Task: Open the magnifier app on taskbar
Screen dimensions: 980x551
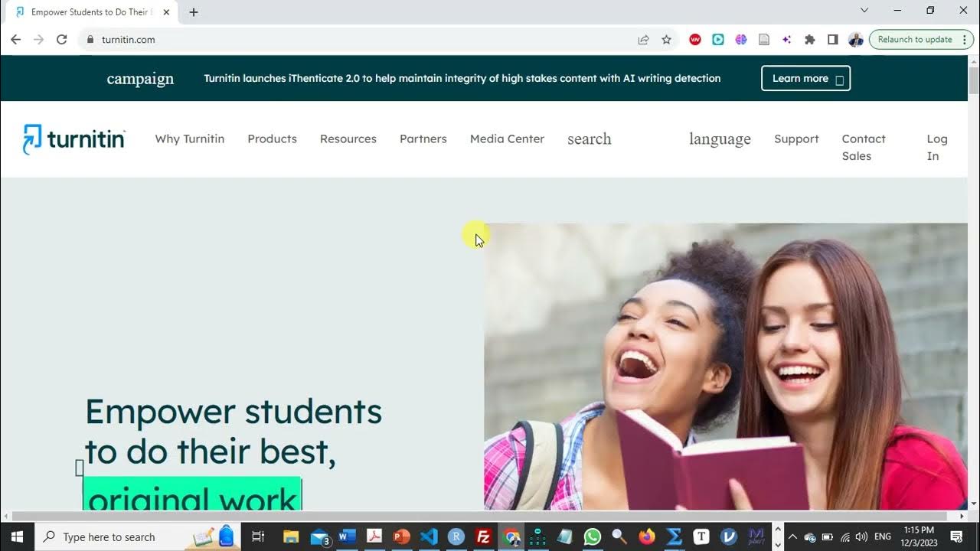Action: (619, 536)
